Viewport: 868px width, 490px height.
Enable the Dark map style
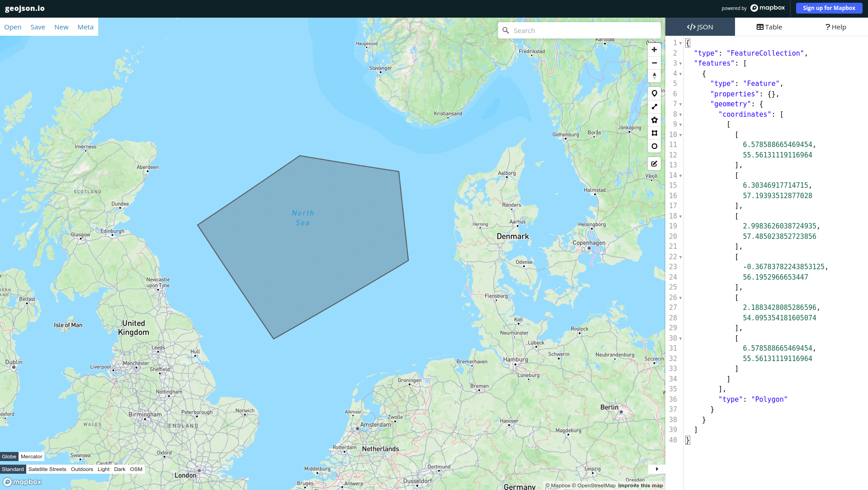[x=119, y=469]
